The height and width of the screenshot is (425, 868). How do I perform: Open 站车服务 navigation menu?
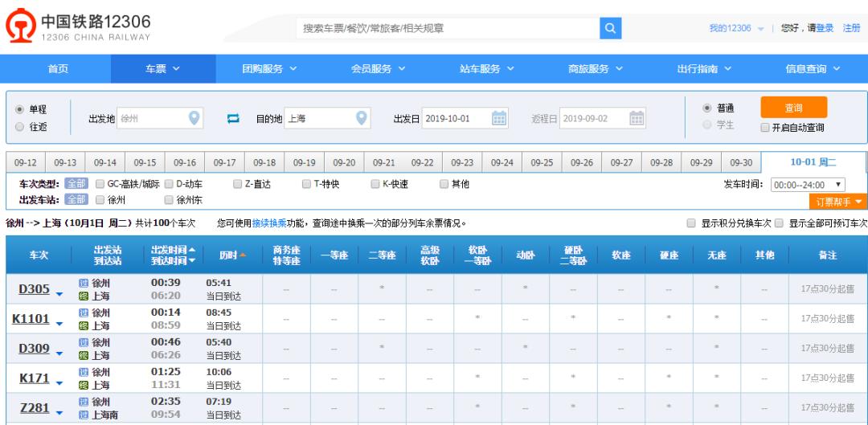[x=486, y=68]
